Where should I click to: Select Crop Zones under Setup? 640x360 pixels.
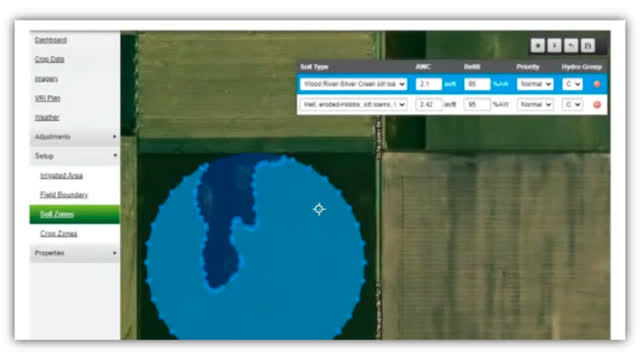(58, 233)
